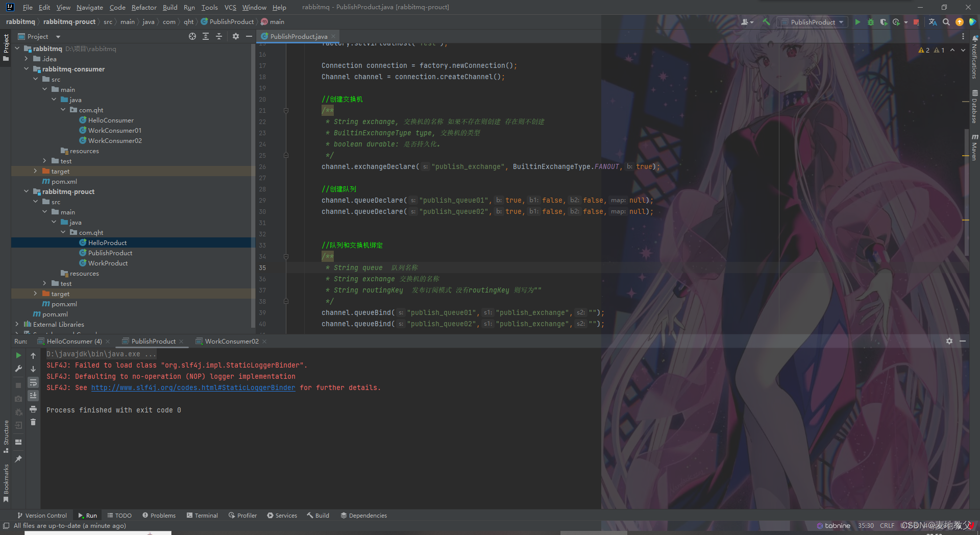Clear console with trash icon
The image size is (980, 535).
click(33, 422)
